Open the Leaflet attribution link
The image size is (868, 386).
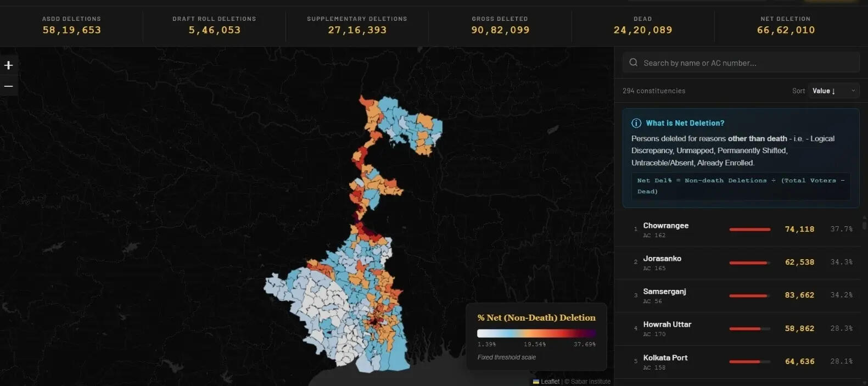click(x=550, y=382)
